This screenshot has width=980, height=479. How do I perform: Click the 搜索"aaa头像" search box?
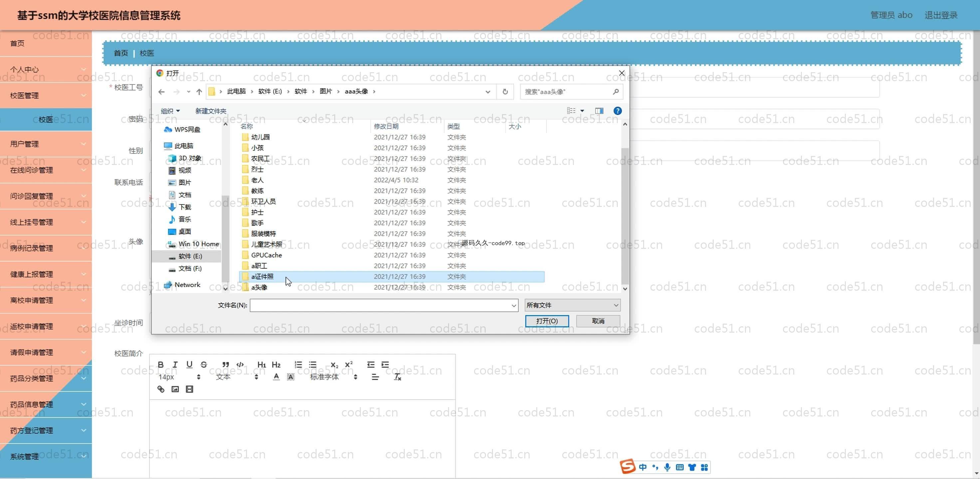coord(572,91)
